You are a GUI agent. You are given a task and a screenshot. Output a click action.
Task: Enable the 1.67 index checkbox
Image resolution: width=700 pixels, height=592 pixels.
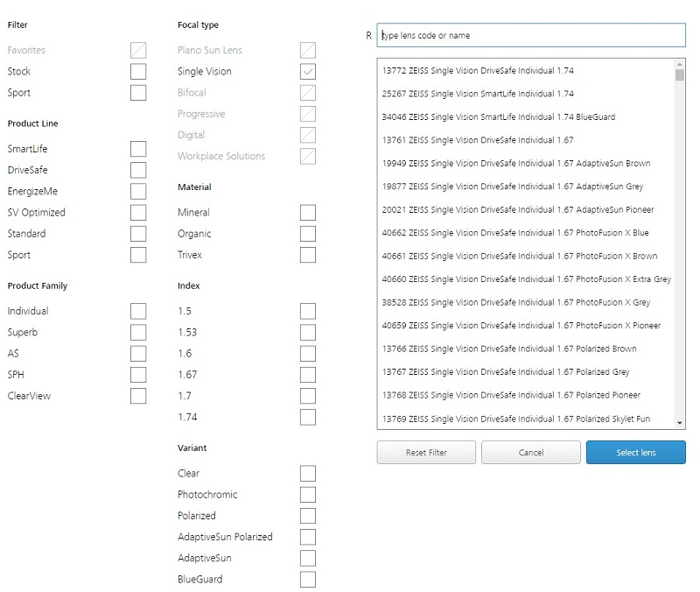click(307, 375)
